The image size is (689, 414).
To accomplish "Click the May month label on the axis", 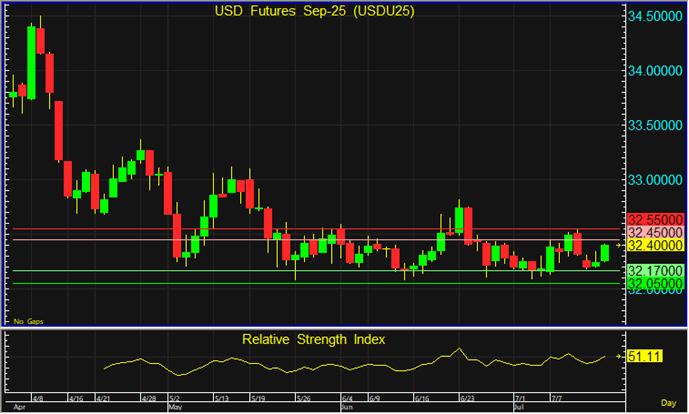I will [175, 408].
